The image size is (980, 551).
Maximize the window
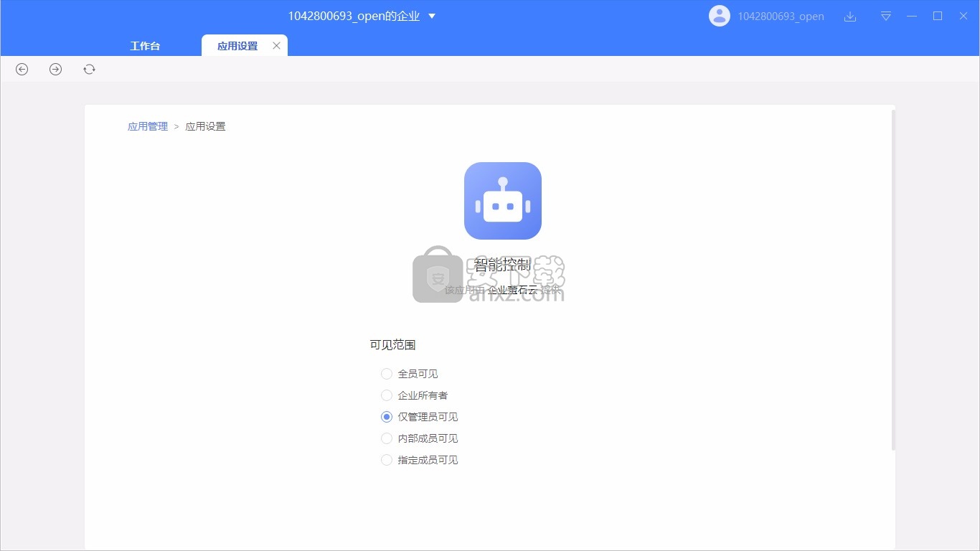[938, 16]
